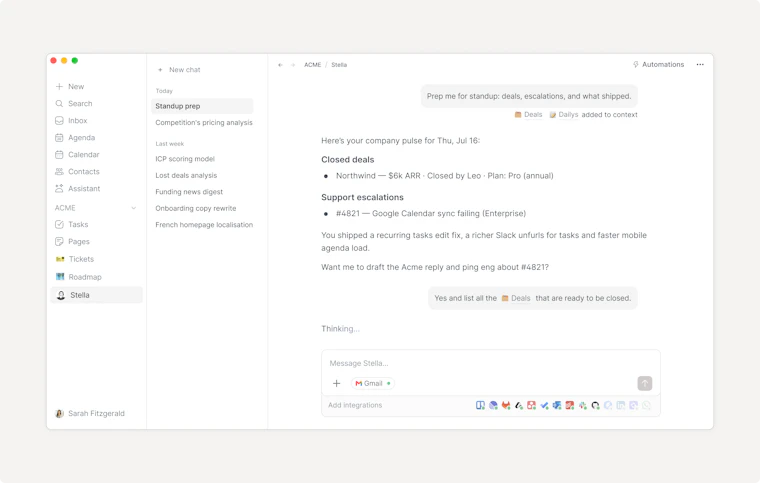
Task: Open the ICP scoring model chat
Action: tap(185, 159)
